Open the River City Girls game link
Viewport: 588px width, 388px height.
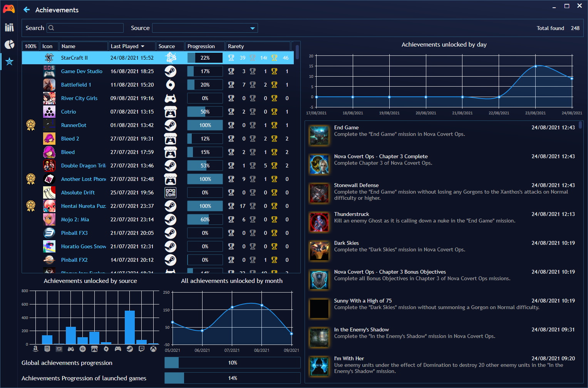(79, 98)
